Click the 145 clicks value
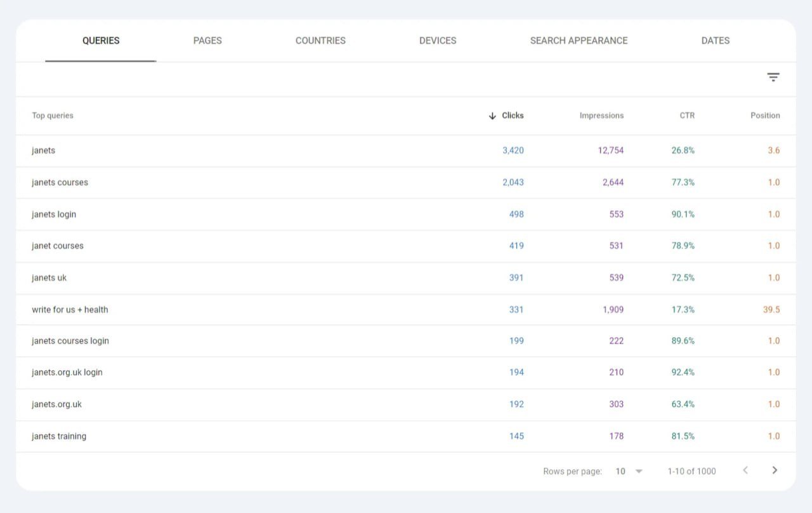The height and width of the screenshot is (513, 812). coord(516,436)
